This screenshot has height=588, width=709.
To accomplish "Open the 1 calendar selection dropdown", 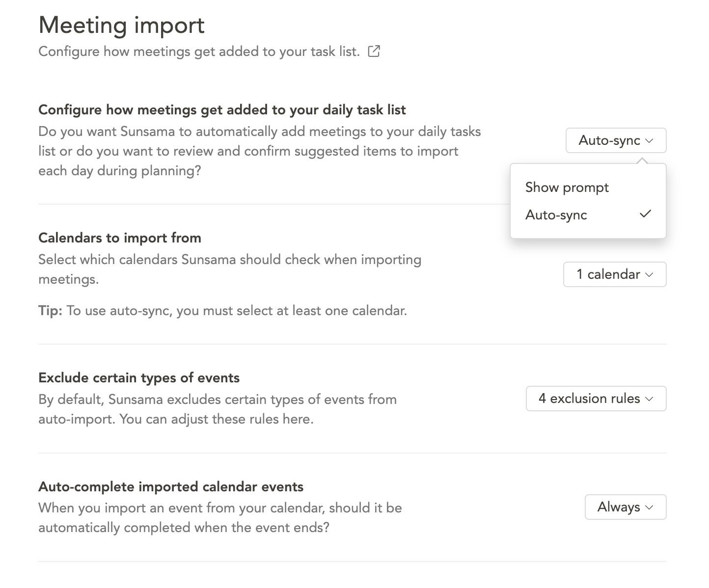I will 615,274.
